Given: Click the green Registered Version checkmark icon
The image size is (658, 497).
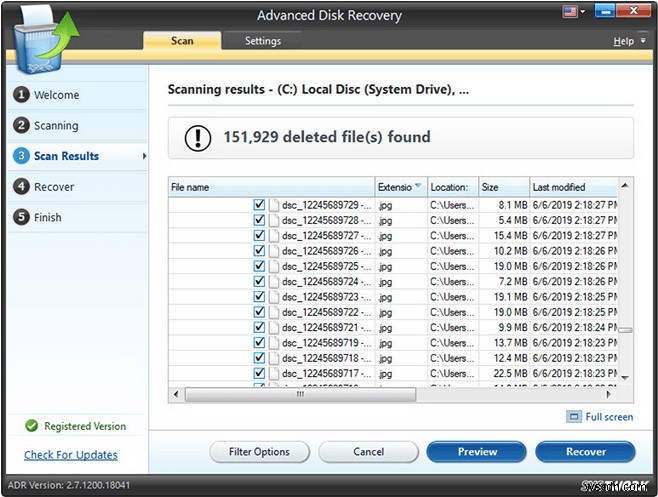Looking at the screenshot, I should pos(32,426).
